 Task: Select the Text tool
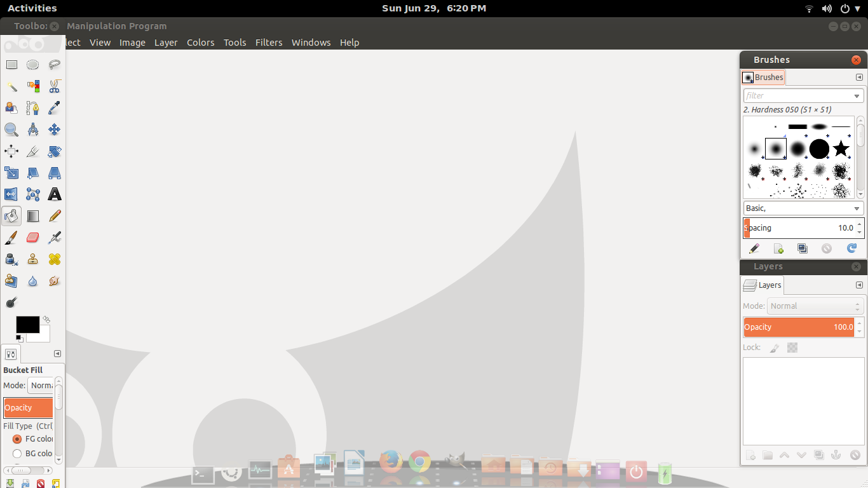pos(55,194)
